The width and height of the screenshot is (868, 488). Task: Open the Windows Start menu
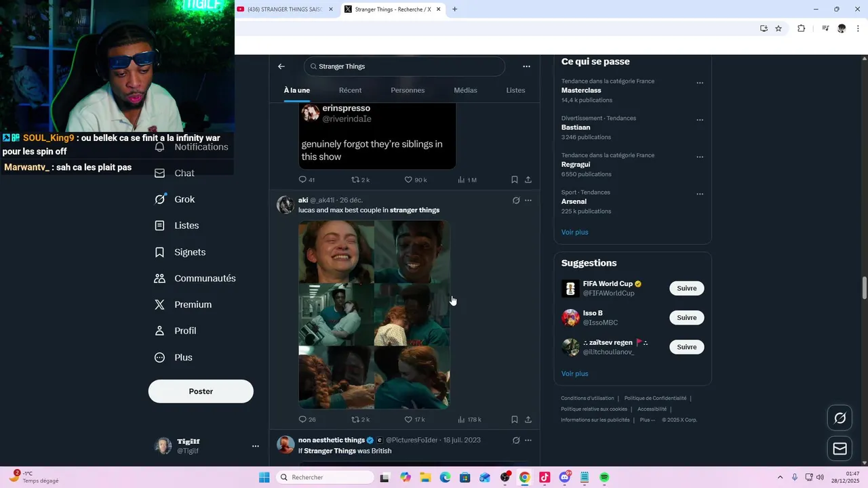(264, 478)
